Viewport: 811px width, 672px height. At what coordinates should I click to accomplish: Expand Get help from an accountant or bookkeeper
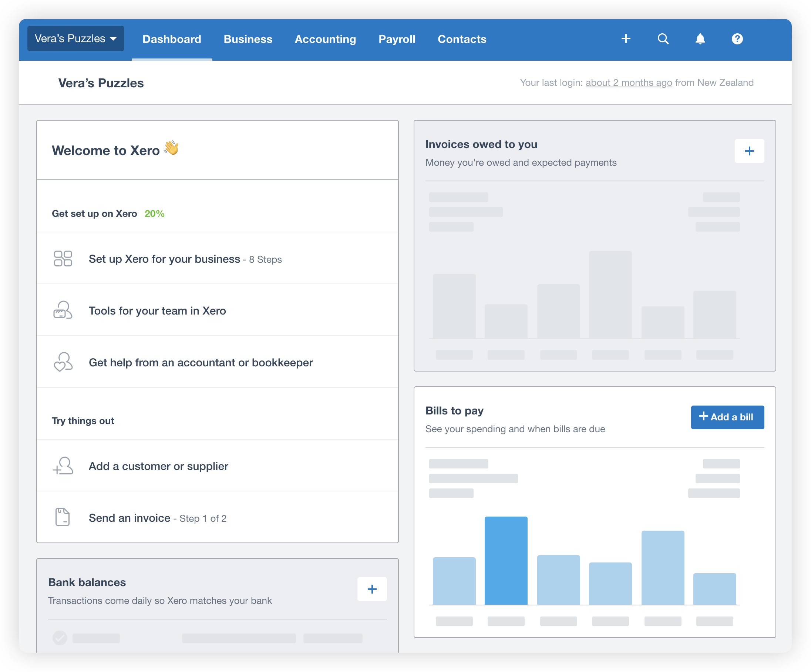201,362
